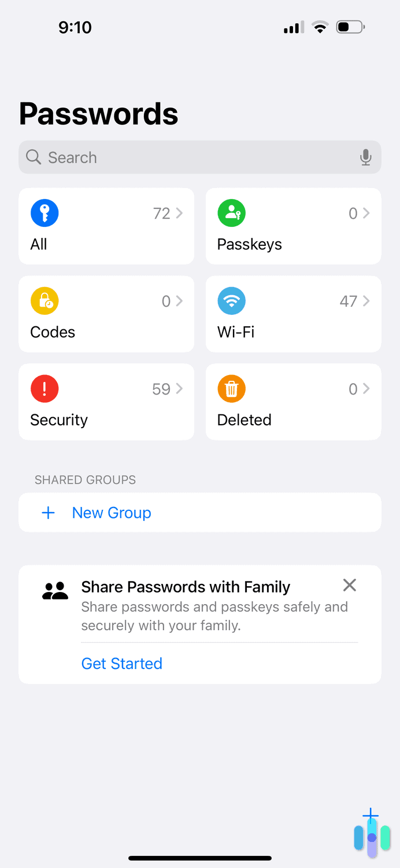
Task: Open the All passwords key icon
Action: coord(45,213)
